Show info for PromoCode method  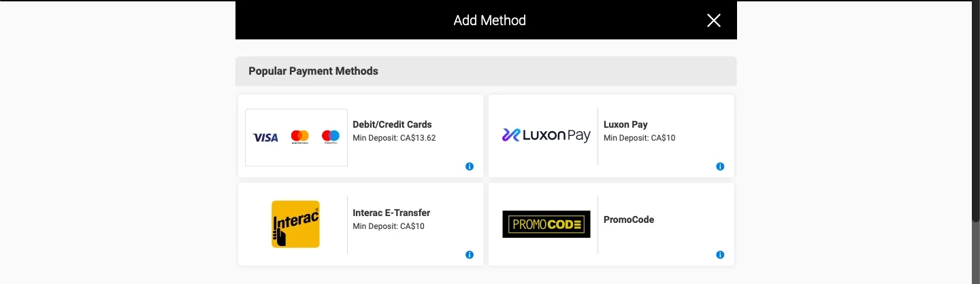click(720, 255)
